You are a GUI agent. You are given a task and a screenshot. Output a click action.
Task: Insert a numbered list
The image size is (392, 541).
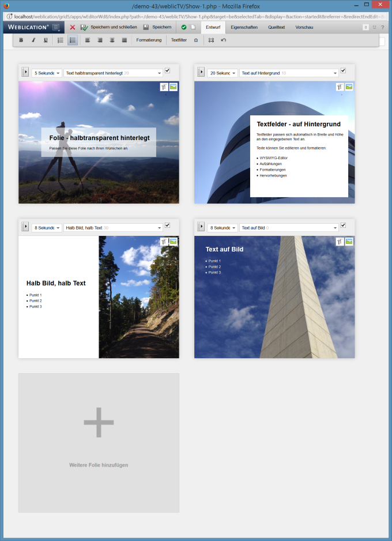click(61, 40)
